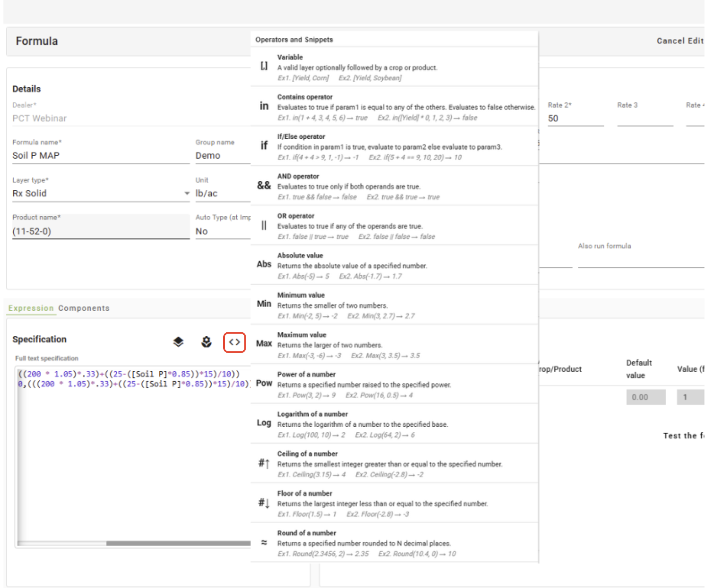Viewport: 714px width, 588px height.
Task: Select the 'Absolute value' snippet title
Action: pyautogui.click(x=300, y=256)
